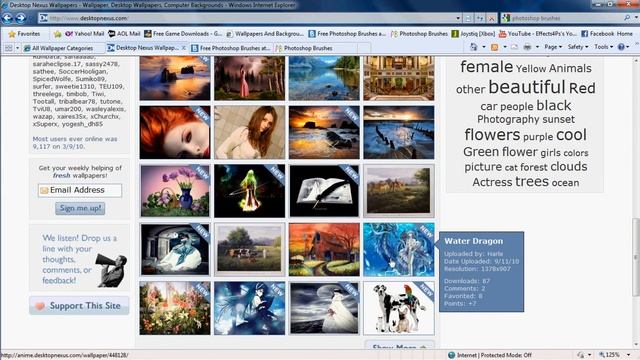Viewport: 640px width, 360px height.
Task: Click the Print icon
Action: click(x=527, y=47)
